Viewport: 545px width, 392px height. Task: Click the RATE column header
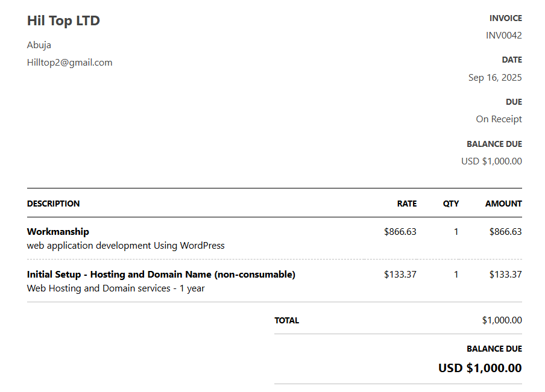(x=406, y=204)
